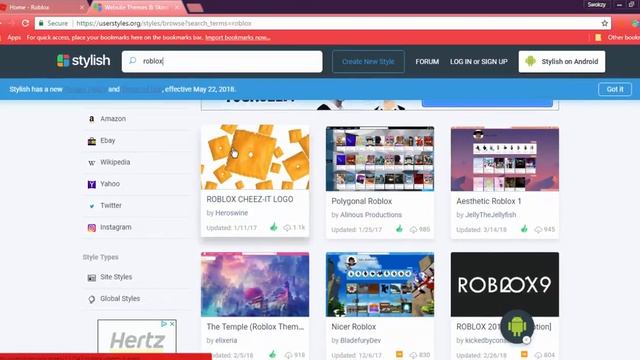
Task: Click Nicer Roblox title
Action: coord(354,327)
